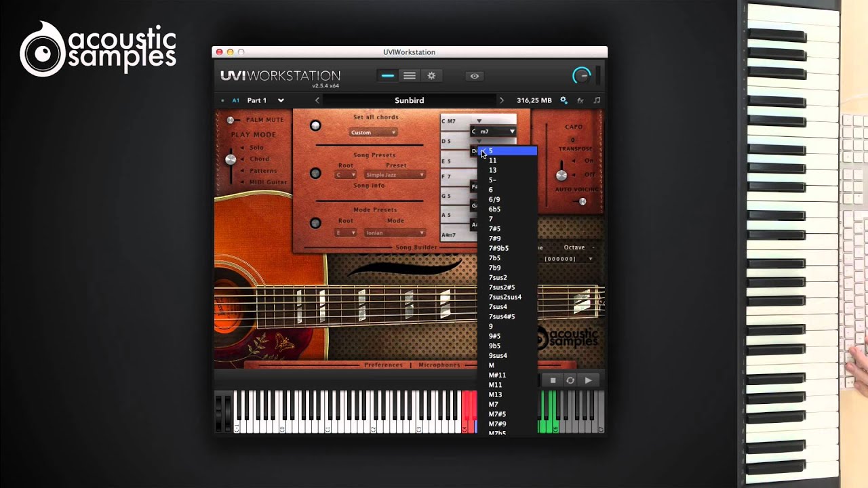Open the gear settings icon in header
This screenshot has height=488, width=868.
pos(431,76)
